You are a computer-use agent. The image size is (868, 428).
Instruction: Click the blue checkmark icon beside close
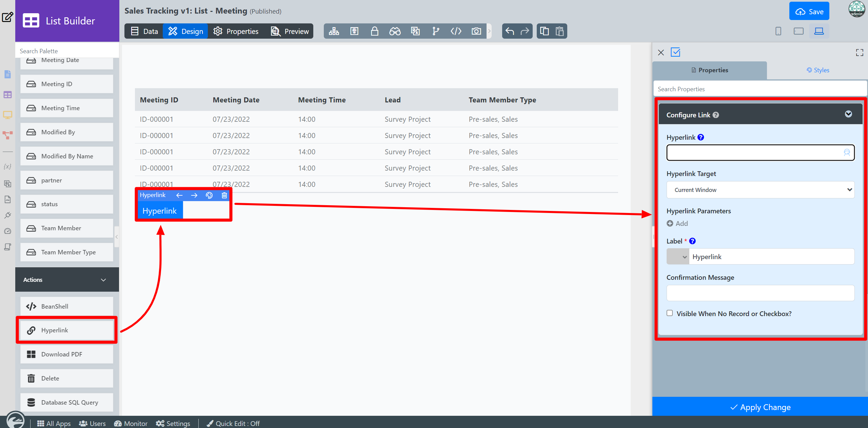[x=675, y=52]
